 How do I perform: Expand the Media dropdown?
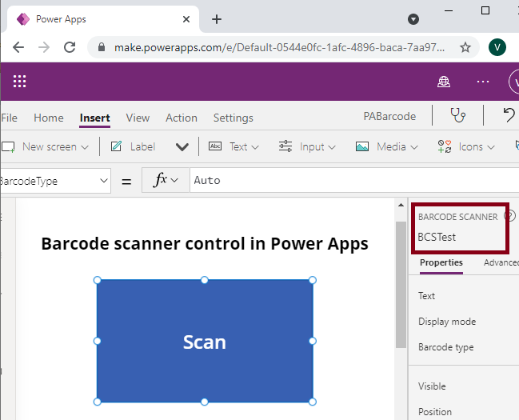pyautogui.click(x=414, y=147)
